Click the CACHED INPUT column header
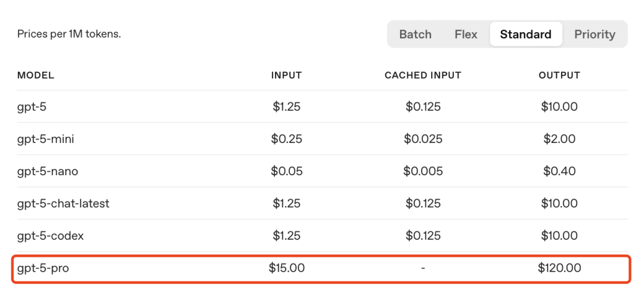The height and width of the screenshot is (292, 644). [423, 75]
